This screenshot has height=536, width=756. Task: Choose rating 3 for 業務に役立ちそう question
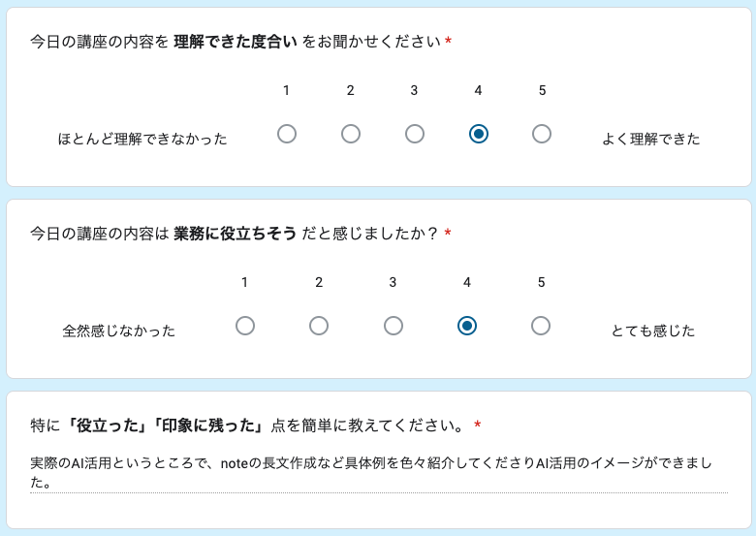(x=394, y=326)
